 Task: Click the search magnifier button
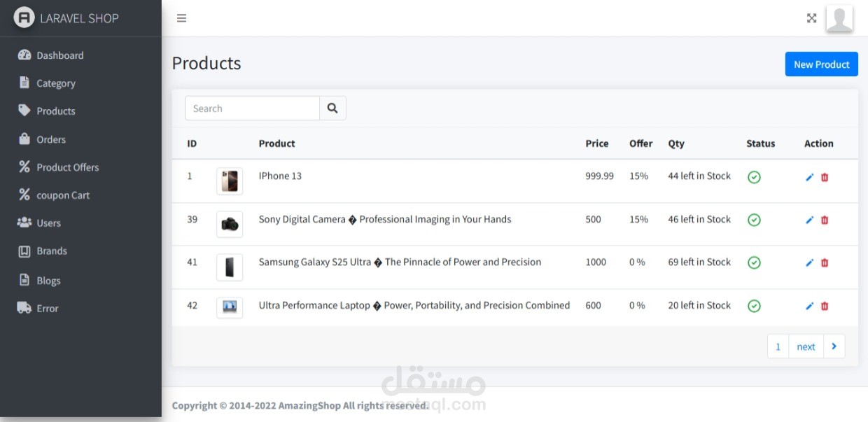(332, 108)
